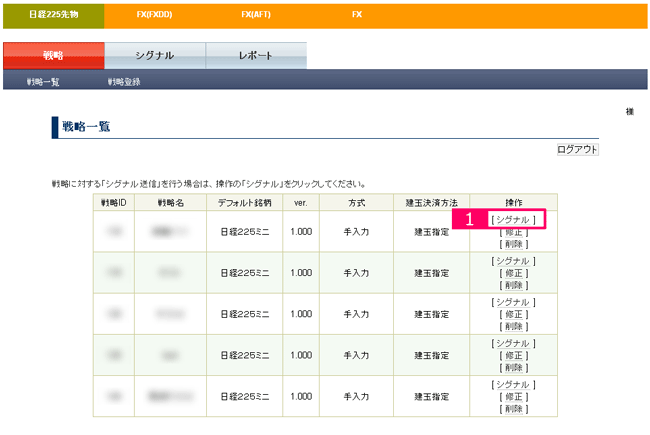
Task: Open the レポート tab
Action: [255, 56]
